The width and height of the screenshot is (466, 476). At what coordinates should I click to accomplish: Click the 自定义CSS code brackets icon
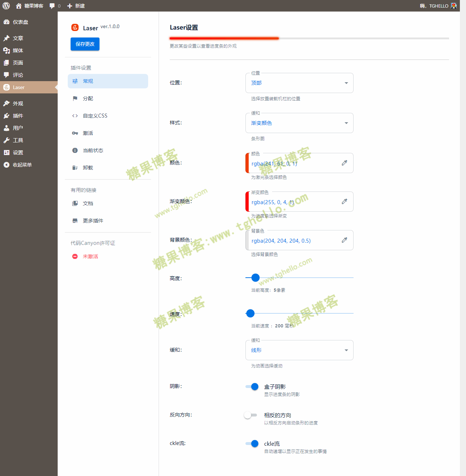[75, 116]
